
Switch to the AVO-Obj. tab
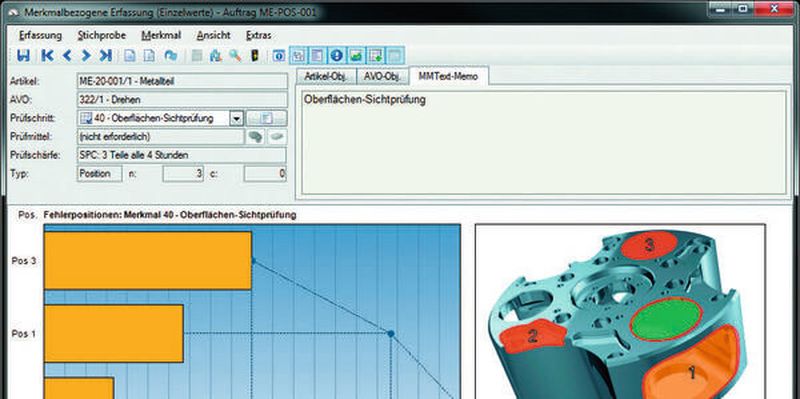(x=382, y=77)
